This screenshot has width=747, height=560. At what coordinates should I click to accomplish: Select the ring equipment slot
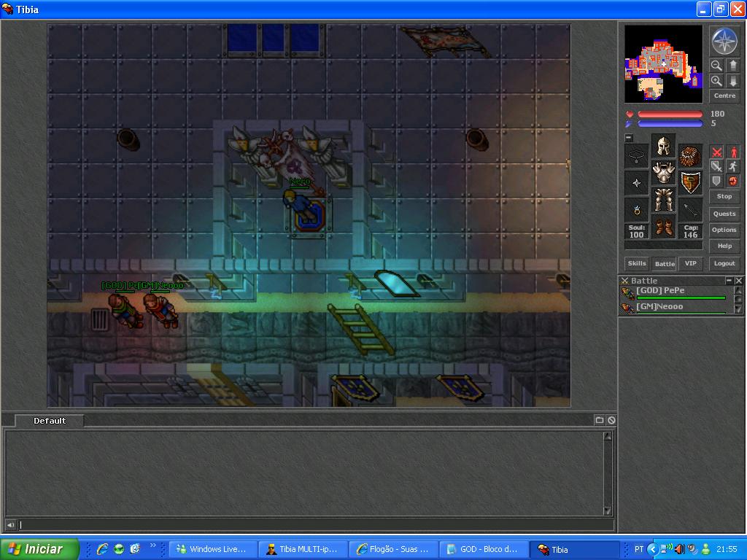(x=636, y=209)
